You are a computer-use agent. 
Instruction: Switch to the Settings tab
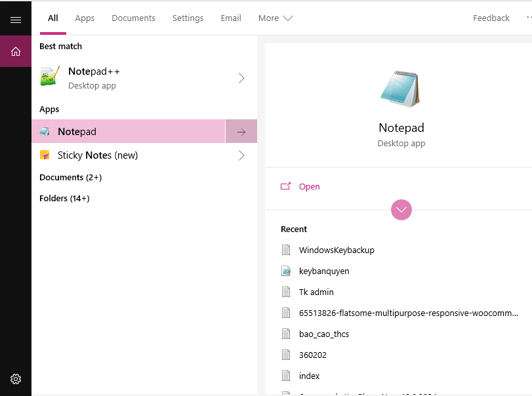click(188, 18)
